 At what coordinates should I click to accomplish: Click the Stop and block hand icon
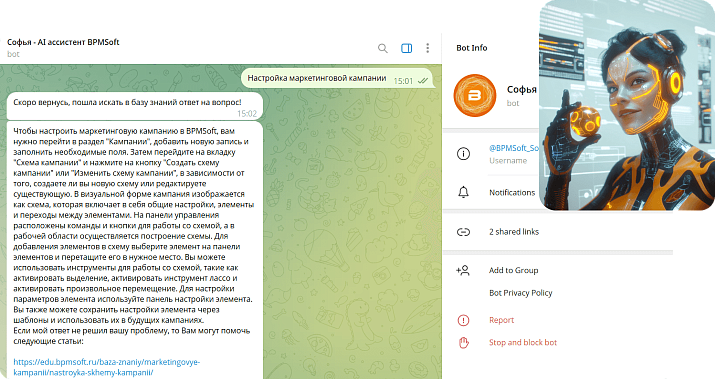click(x=463, y=343)
